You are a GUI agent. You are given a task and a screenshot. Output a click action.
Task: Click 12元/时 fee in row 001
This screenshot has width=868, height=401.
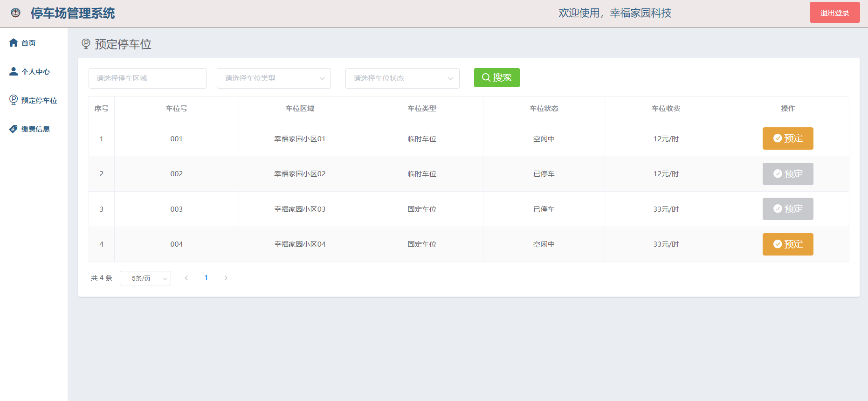pyautogui.click(x=666, y=139)
